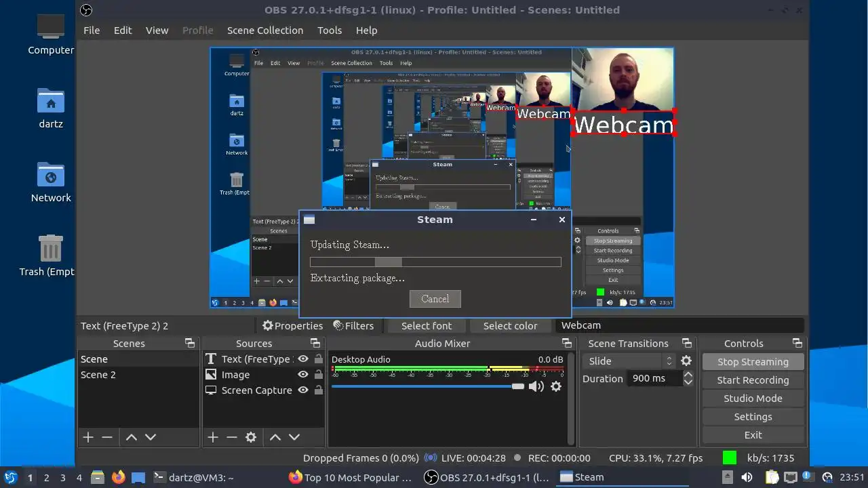Open the Edit menu
Screen dimensions: 868x488
coord(123,30)
